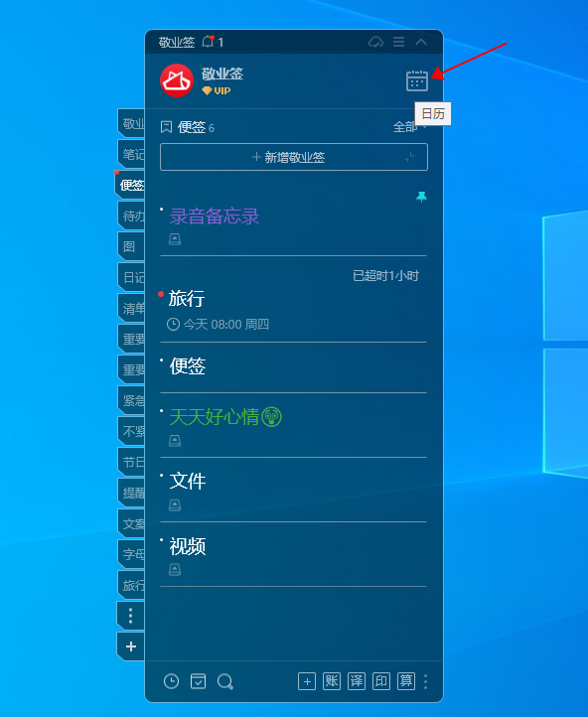Select the 便签 side tab
This screenshot has height=717, width=588.
coord(130,185)
